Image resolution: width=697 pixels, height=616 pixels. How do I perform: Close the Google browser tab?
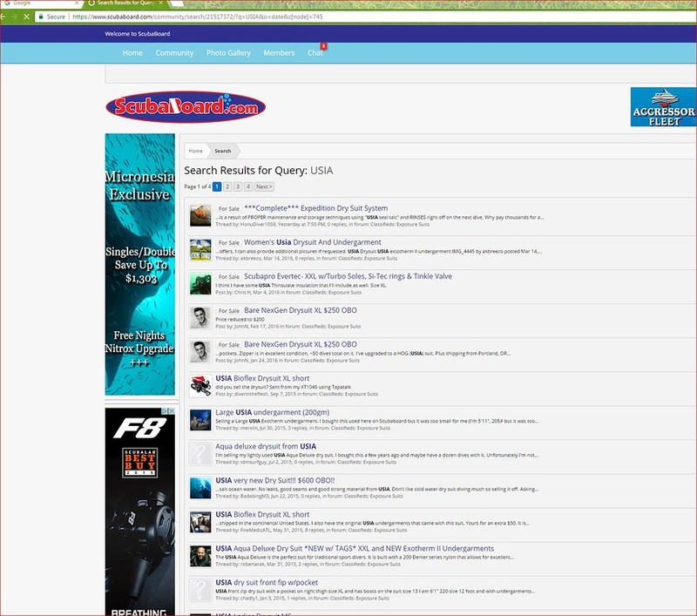77,3
